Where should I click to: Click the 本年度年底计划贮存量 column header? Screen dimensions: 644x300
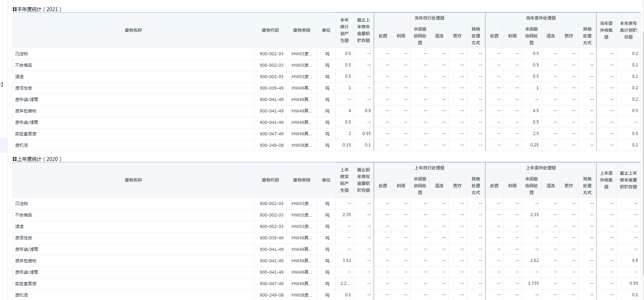pos(628,30)
